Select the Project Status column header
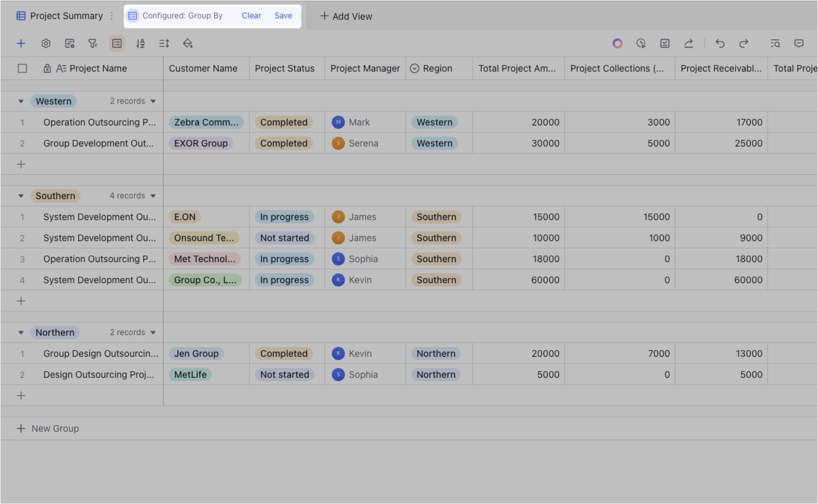Image resolution: width=818 pixels, height=504 pixels. [287, 68]
